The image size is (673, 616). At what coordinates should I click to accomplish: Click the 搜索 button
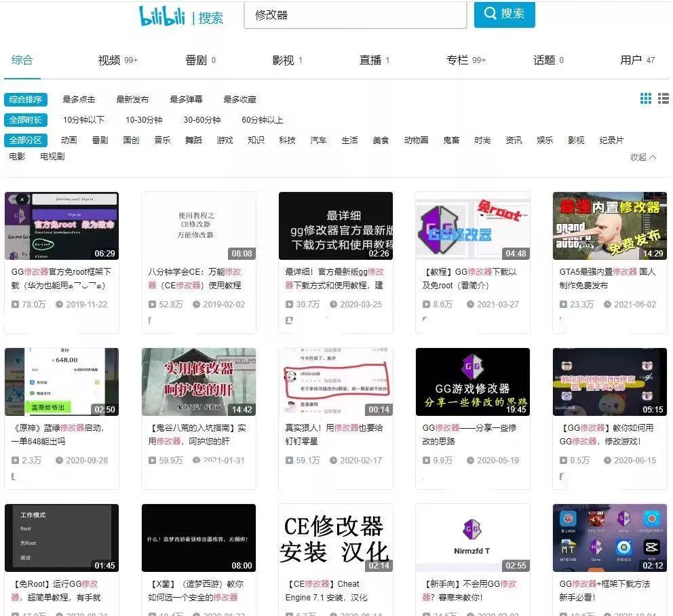tap(504, 15)
